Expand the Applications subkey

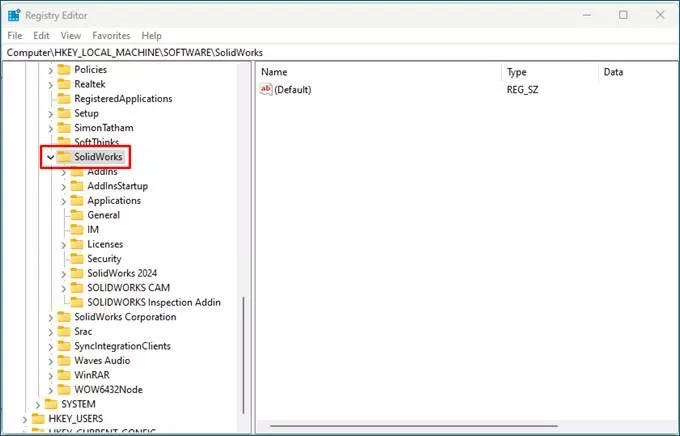point(64,201)
